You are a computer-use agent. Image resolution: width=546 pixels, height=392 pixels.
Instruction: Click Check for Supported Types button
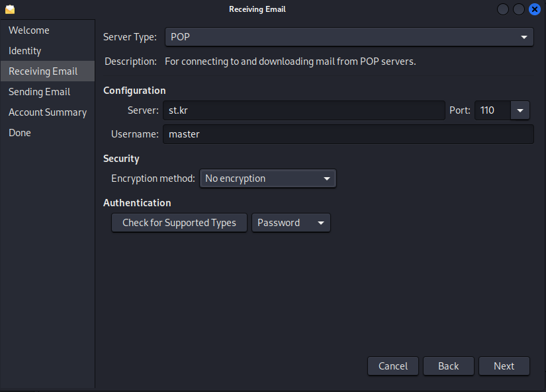coord(179,223)
